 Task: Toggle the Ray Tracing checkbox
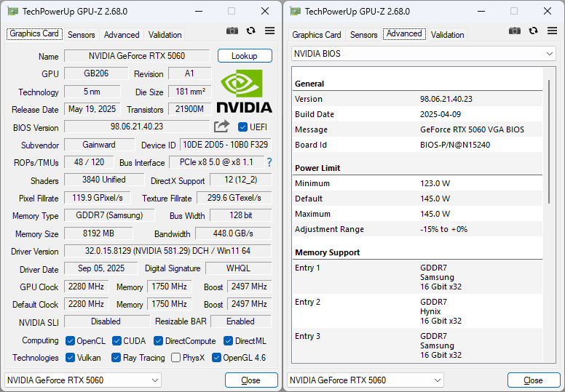[x=116, y=358]
